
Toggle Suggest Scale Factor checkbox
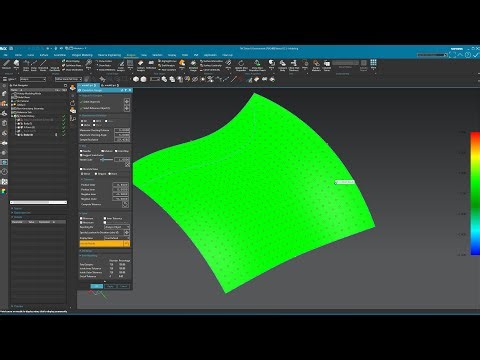click(x=81, y=155)
